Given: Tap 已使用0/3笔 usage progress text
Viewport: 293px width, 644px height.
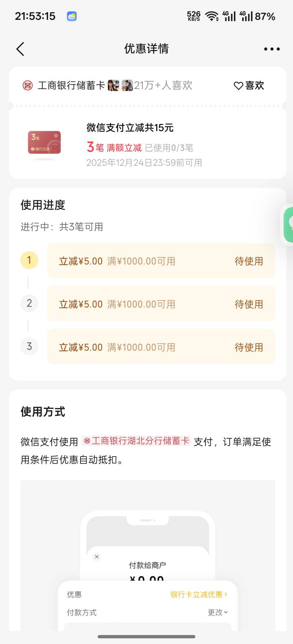Looking at the screenshot, I should 169,148.
